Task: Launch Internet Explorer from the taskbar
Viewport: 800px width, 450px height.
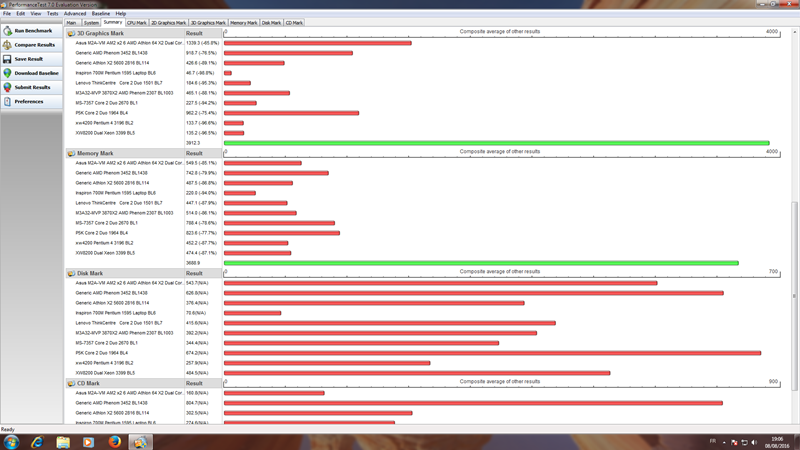Action: (x=37, y=442)
